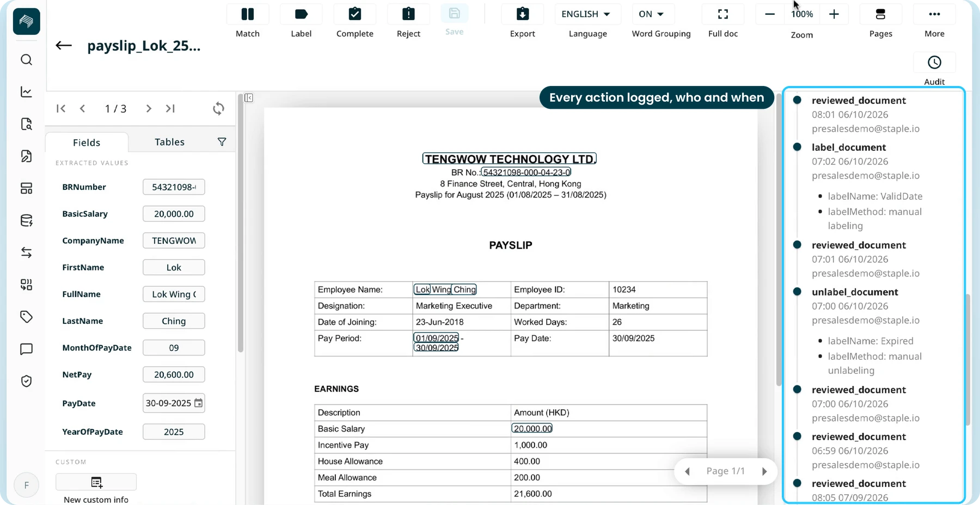Zoom out with the minus button
This screenshot has width=980, height=505.
(769, 14)
